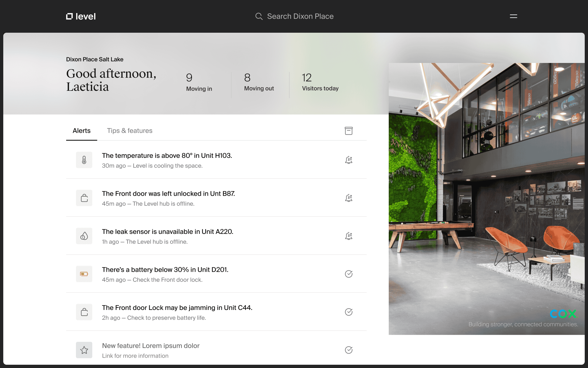Open the hamburger menu in header

pyautogui.click(x=513, y=16)
